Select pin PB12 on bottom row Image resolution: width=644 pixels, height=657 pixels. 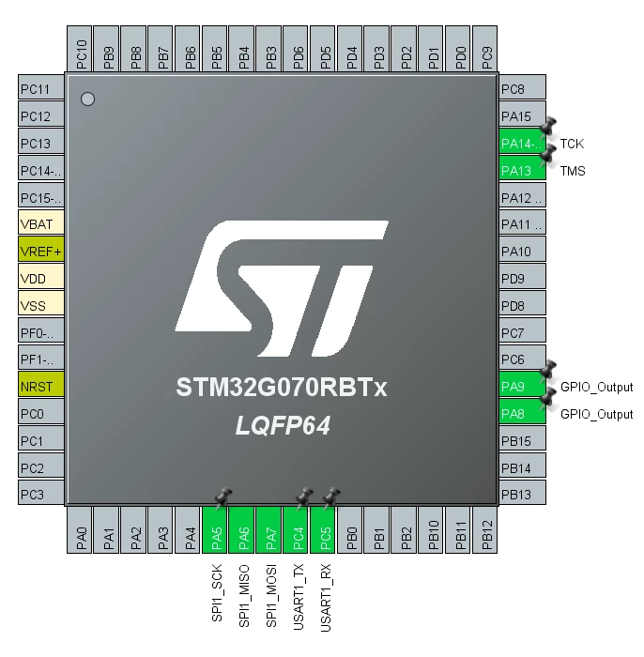tap(484, 529)
